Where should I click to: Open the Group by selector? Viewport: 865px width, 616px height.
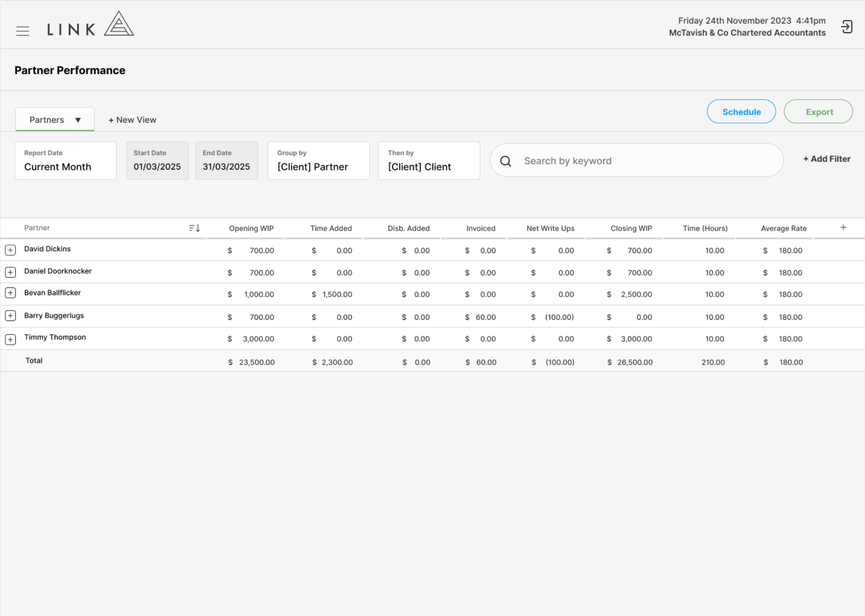(319, 161)
